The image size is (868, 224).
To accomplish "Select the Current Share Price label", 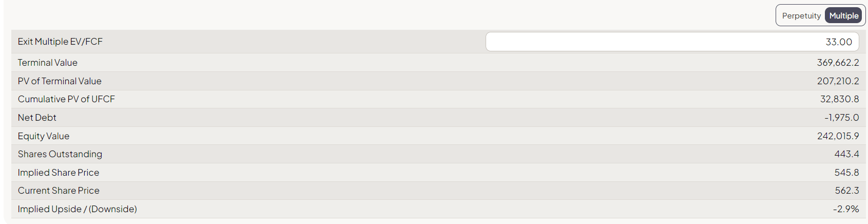I will point(59,191).
